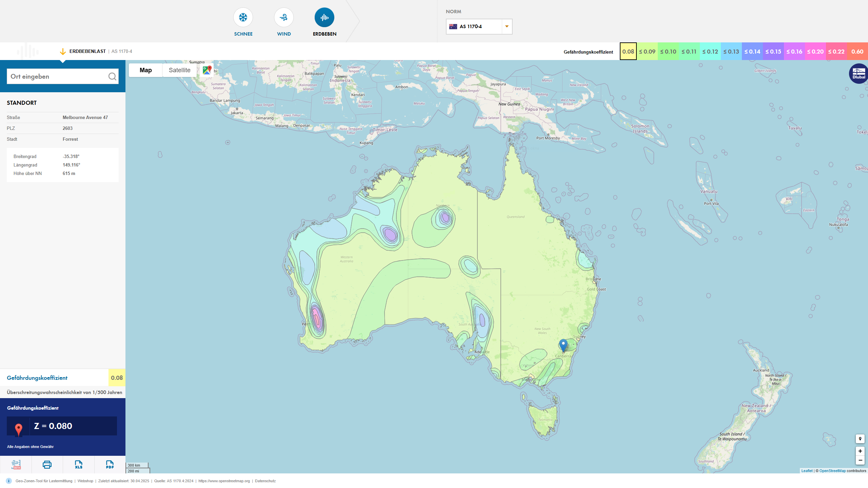Click the Dlubal logo badge

[859, 74]
